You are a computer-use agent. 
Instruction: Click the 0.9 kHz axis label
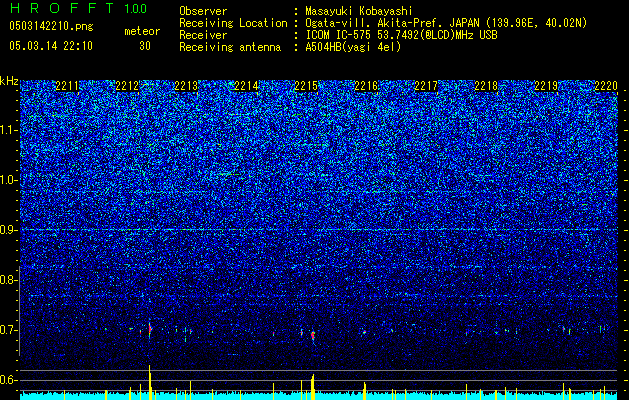coord(9,230)
